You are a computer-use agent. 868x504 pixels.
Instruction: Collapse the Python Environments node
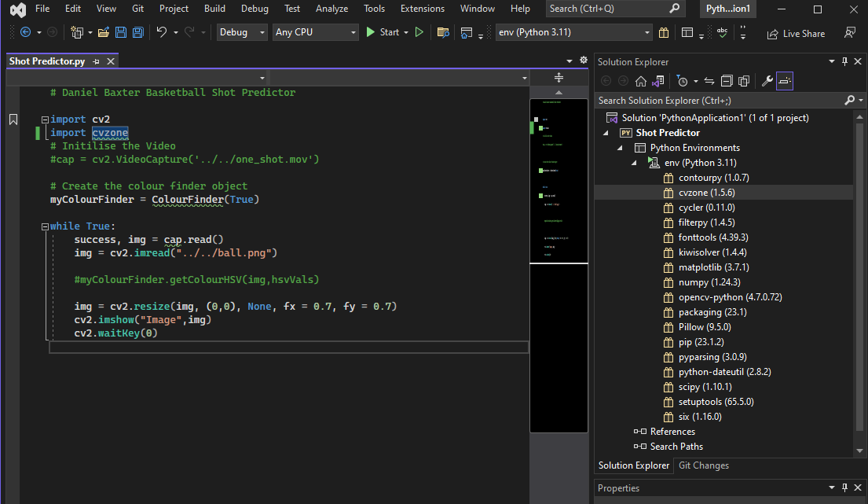620,148
